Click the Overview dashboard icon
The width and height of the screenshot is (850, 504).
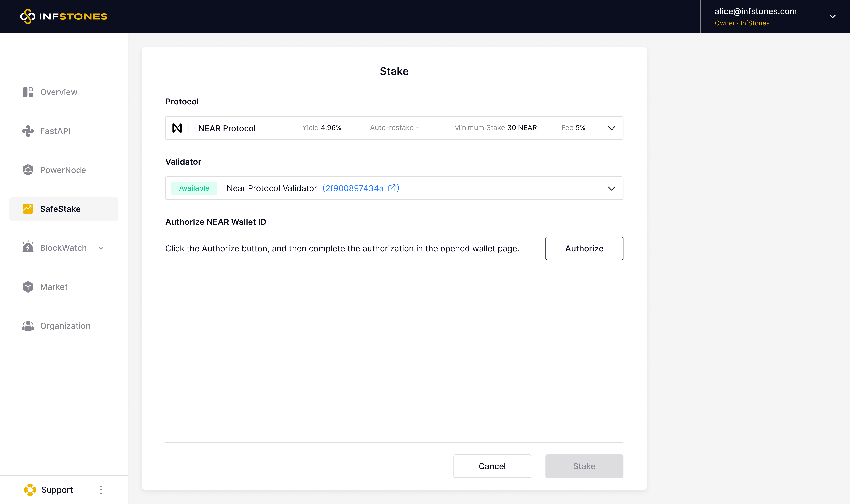[28, 92]
